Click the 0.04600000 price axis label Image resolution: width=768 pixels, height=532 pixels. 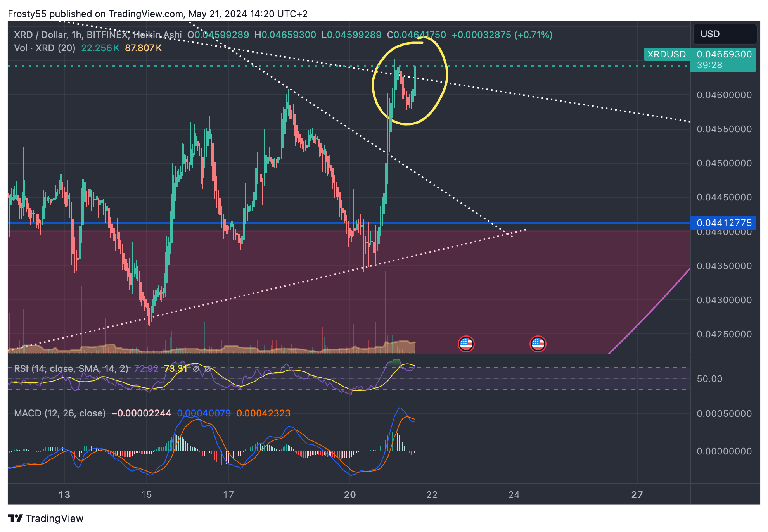coord(724,95)
